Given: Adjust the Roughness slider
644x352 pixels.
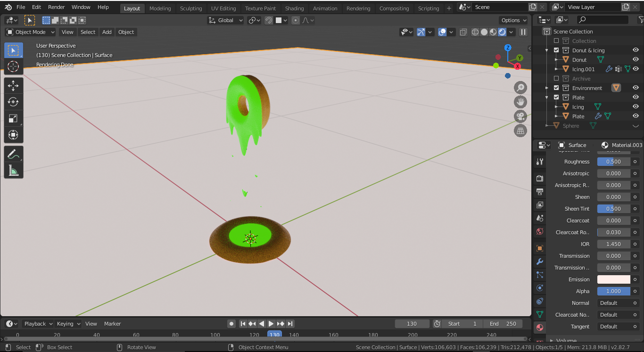Looking at the screenshot, I should (614, 162).
